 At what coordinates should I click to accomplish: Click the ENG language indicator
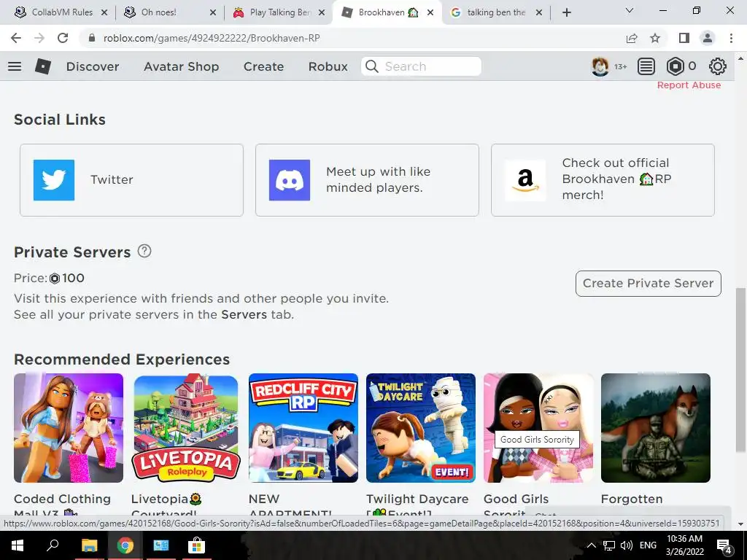pos(648,545)
